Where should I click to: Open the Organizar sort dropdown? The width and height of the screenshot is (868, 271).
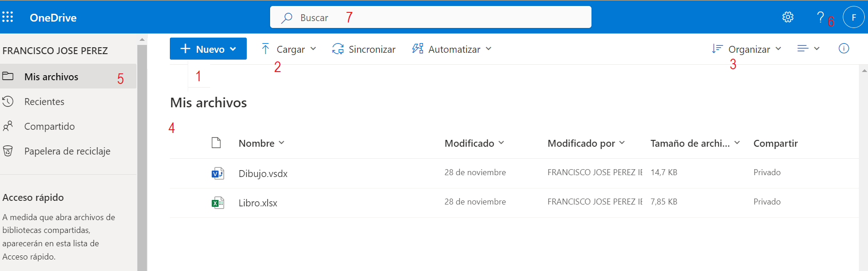(747, 49)
